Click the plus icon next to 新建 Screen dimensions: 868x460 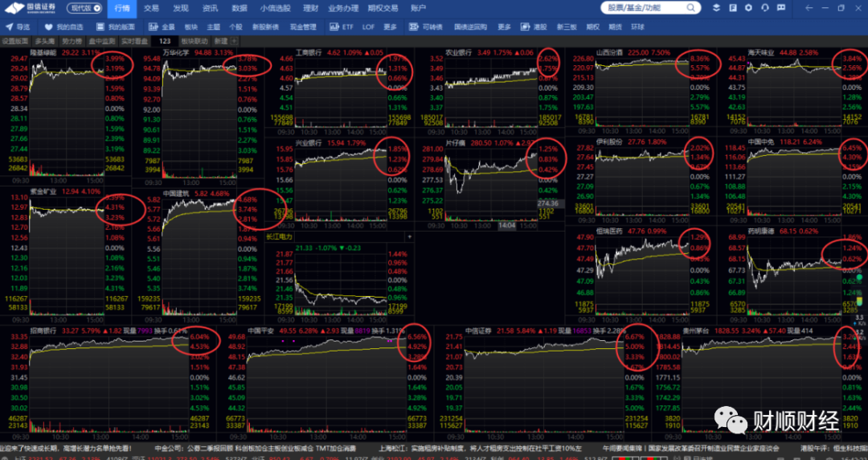[234, 41]
